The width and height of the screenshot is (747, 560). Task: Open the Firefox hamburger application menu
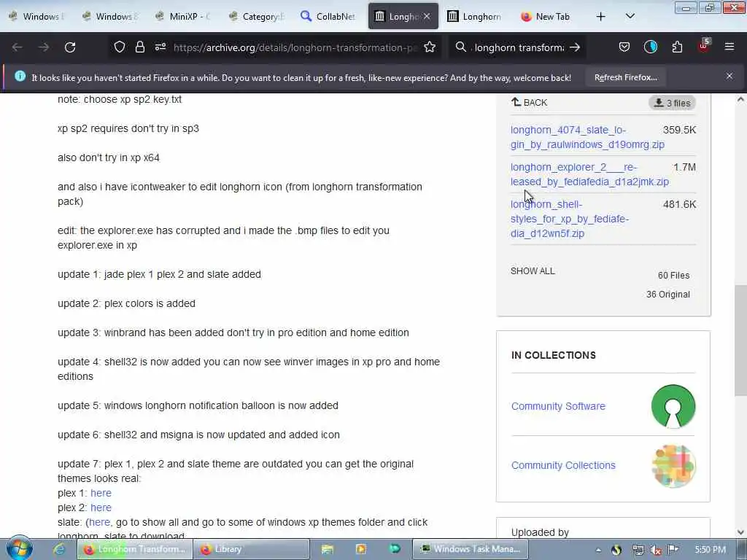point(729,47)
